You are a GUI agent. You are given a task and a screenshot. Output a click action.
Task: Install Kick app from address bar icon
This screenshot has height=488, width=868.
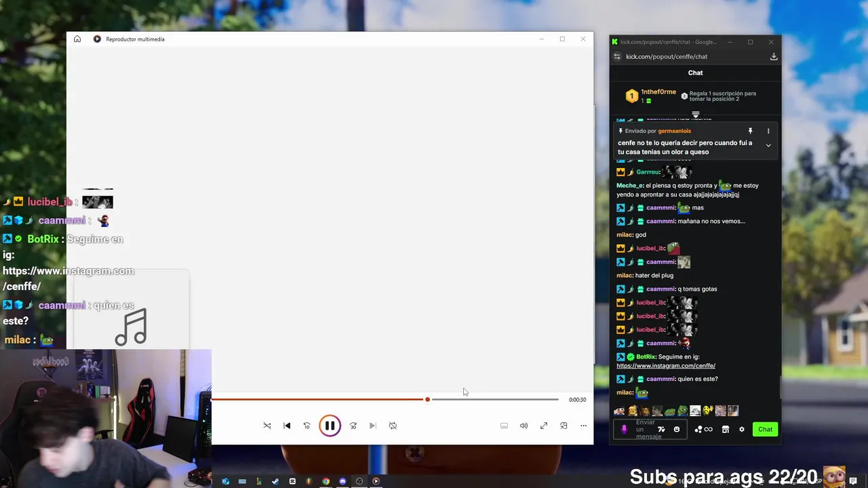pos(774,57)
